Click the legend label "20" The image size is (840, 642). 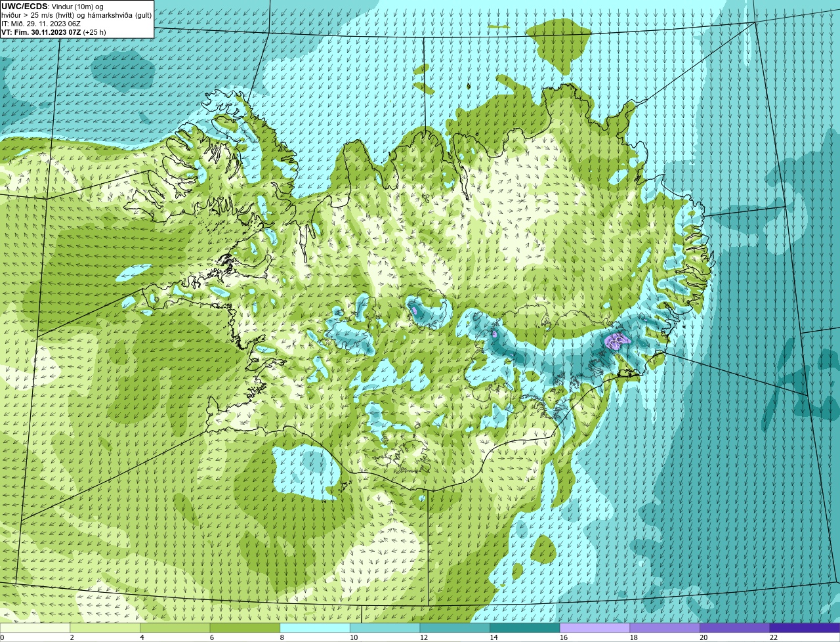[703, 637]
